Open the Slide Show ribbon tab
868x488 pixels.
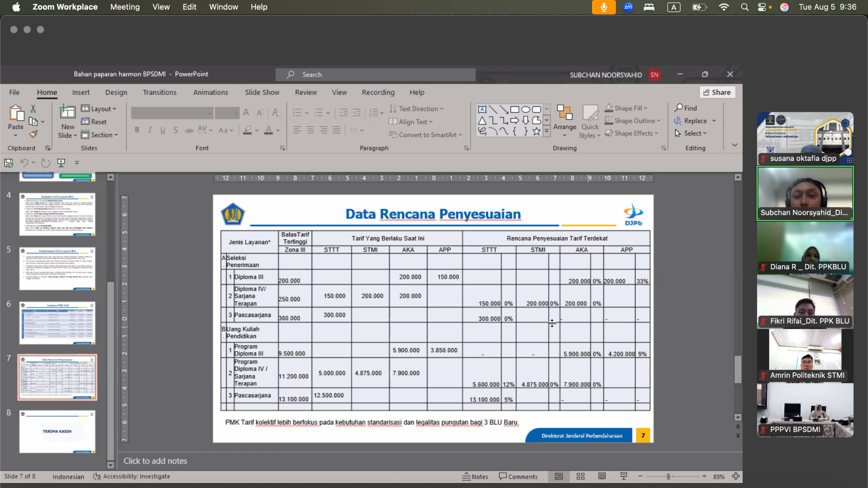click(262, 92)
